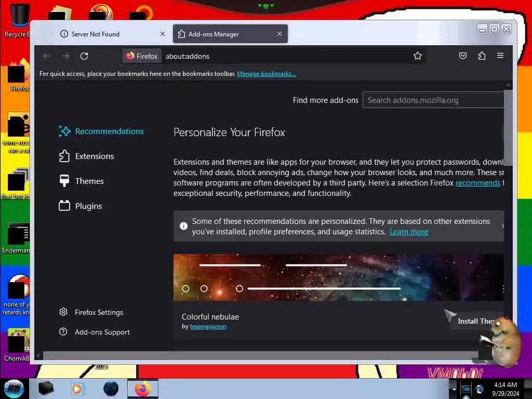
Task: Click the forward navigation arrow
Action: coord(65,56)
